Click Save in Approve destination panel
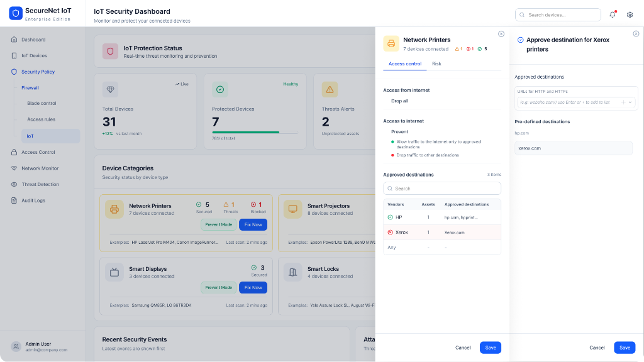 [625, 348]
